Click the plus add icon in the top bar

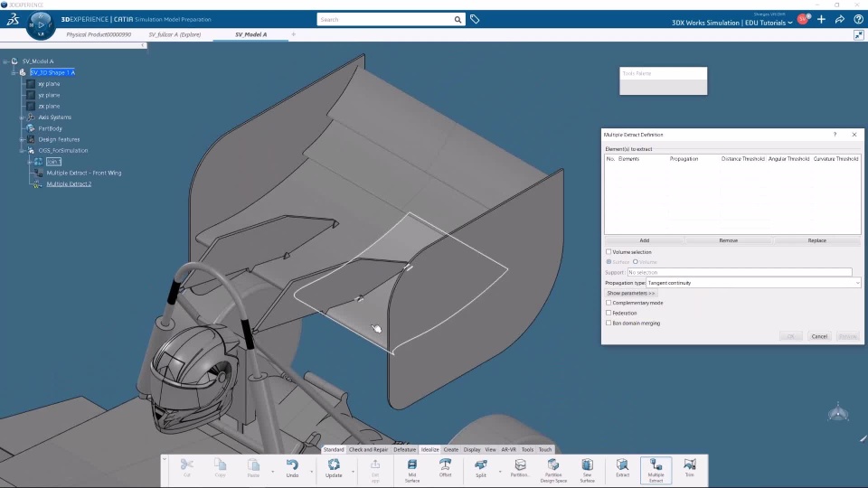pos(822,19)
